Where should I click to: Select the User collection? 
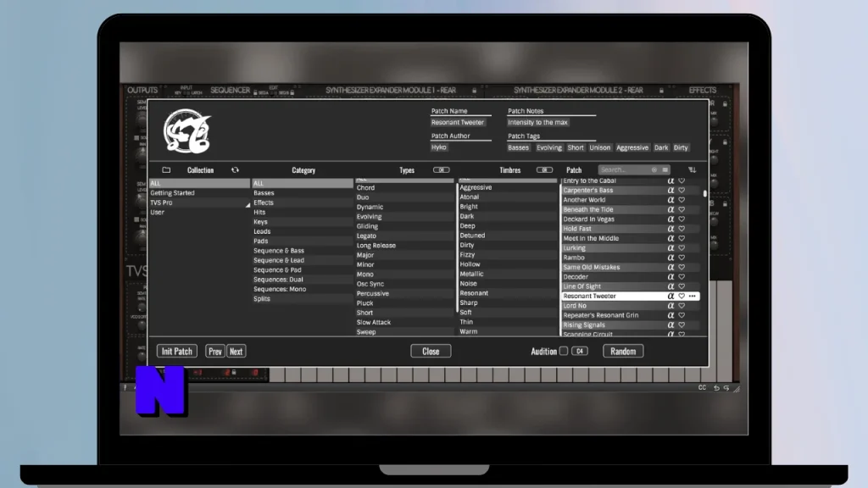[x=200, y=213]
